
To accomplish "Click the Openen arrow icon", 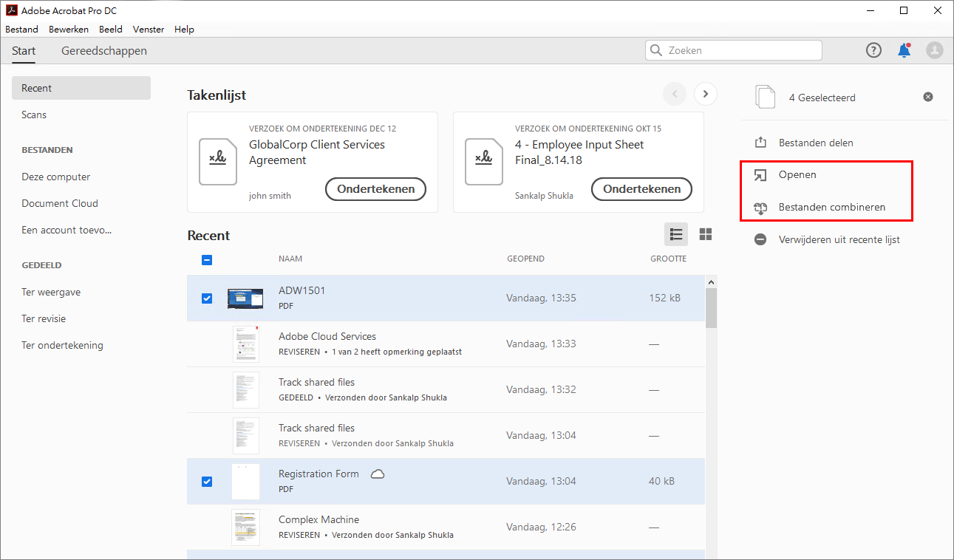I will pos(760,175).
